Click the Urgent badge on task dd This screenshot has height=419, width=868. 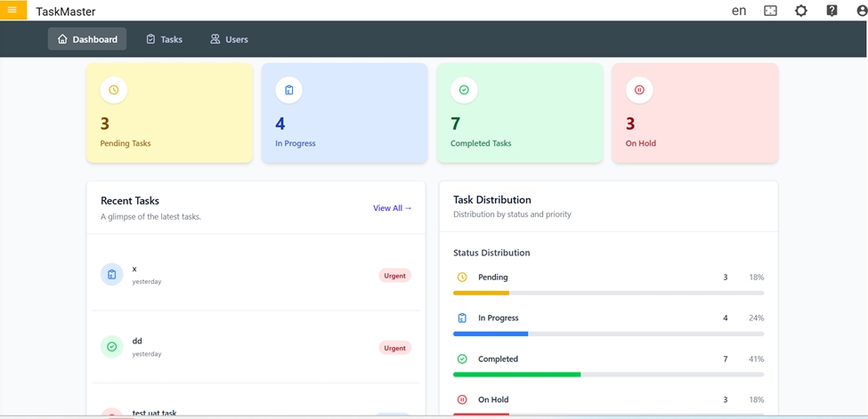(x=394, y=348)
